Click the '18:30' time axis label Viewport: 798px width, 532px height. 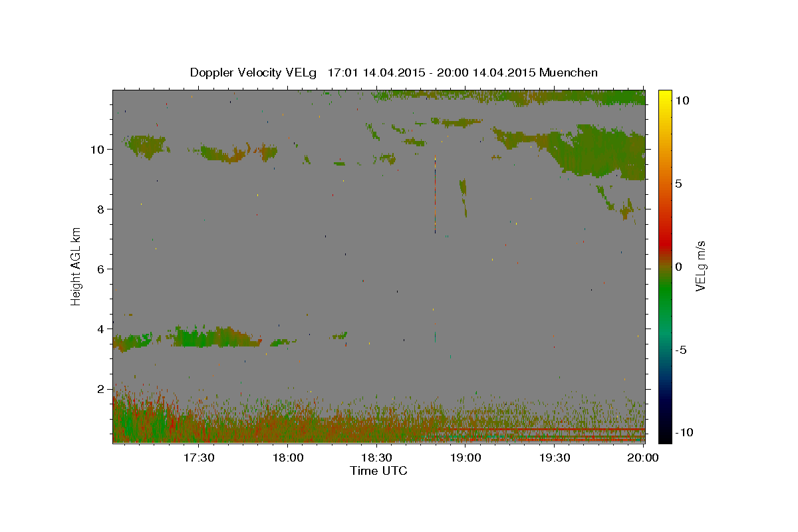pyautogui.click(x=376, y=458)
